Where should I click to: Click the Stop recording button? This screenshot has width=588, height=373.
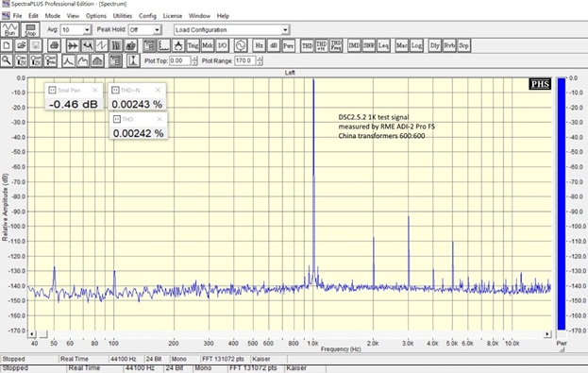30,29
